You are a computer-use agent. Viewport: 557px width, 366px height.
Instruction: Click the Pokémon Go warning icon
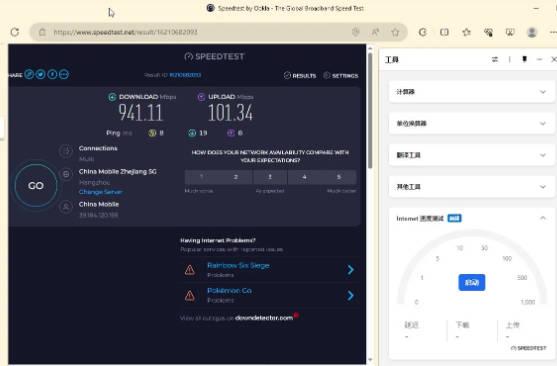coord(190,295)
